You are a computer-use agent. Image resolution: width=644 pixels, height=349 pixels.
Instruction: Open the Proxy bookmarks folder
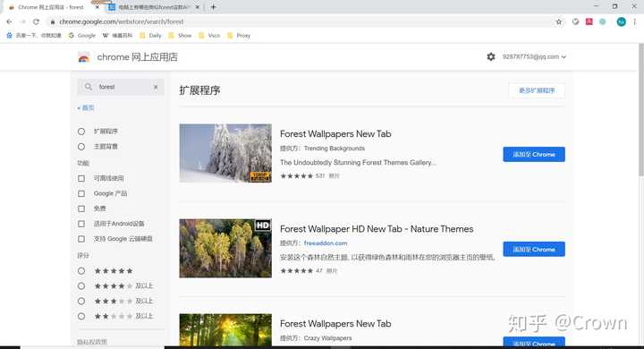click(x=239, y=36)
